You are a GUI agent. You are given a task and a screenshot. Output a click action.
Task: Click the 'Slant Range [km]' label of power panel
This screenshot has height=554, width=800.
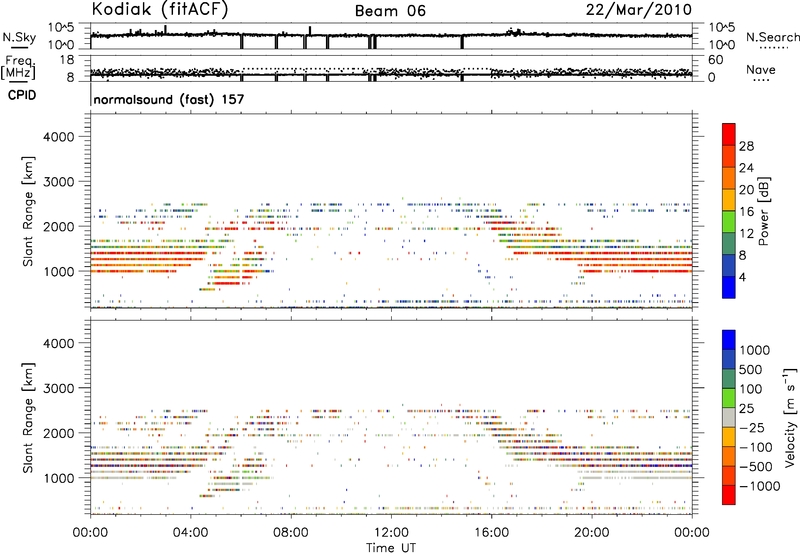click(29, 211)
